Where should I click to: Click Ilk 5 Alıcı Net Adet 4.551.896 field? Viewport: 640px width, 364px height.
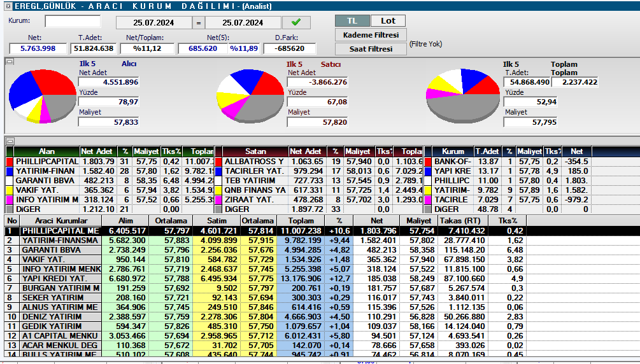coord(108,82)
